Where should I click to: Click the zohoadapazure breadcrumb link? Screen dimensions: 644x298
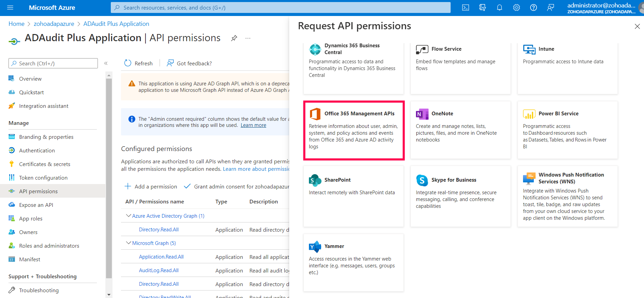(54, 24)
